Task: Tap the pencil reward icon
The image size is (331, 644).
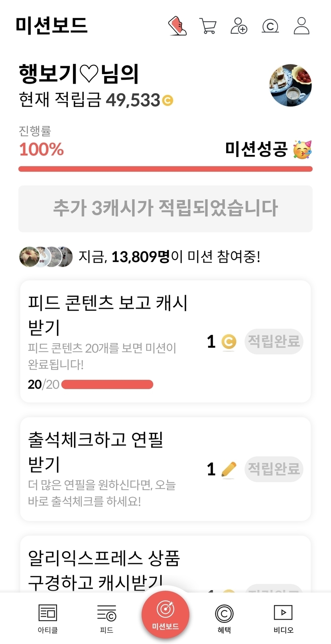Action: click(229, 469)
